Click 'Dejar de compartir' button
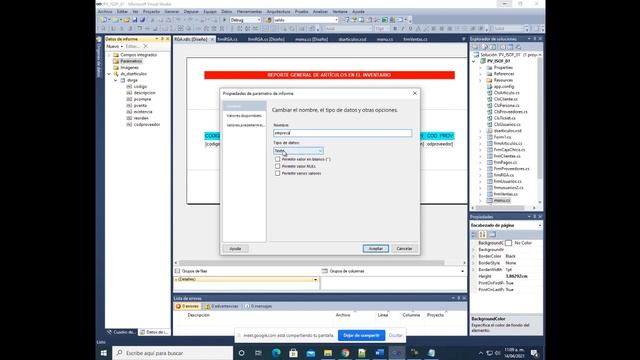This screenshot has height=360, width=640. [361, 336]
